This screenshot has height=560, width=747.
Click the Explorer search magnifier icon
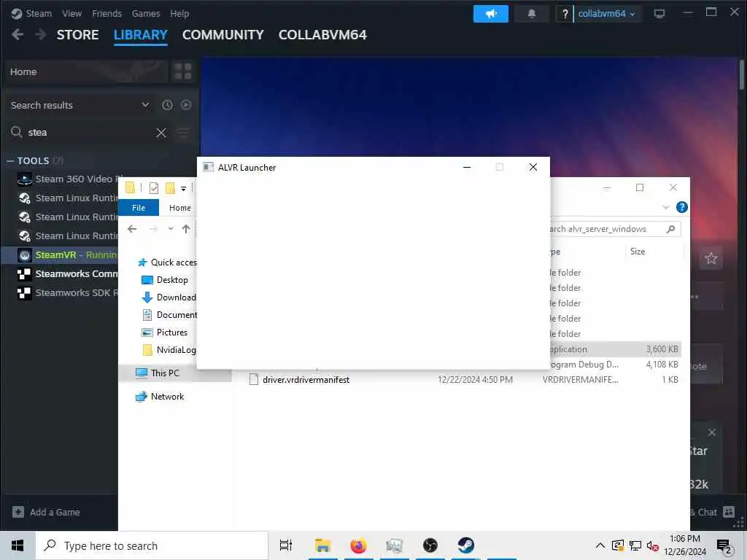[x=671, y=229]
